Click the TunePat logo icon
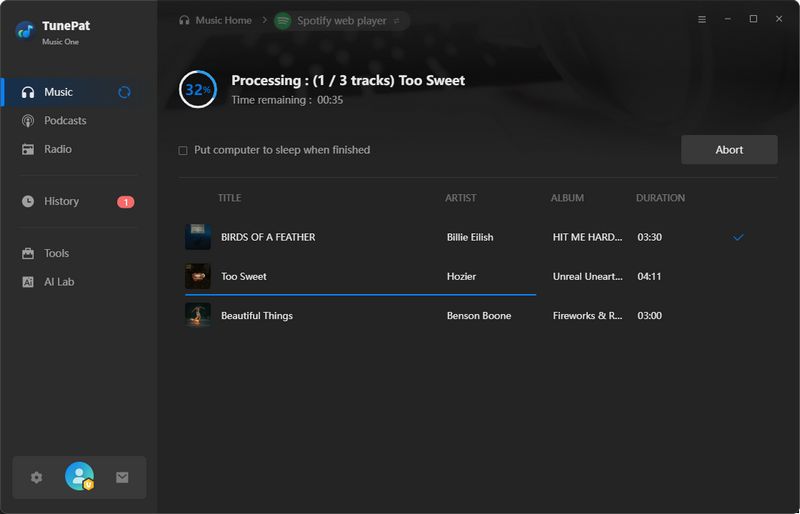 [25, 30]
